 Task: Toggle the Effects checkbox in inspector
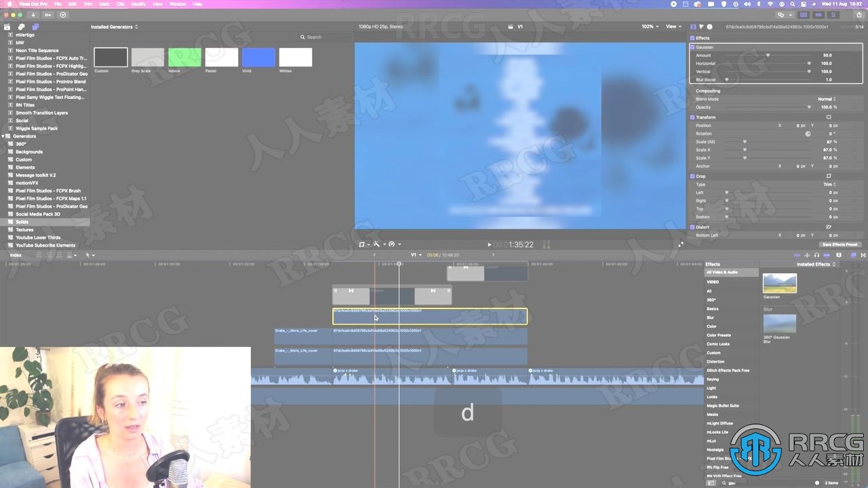coord(692,38)
